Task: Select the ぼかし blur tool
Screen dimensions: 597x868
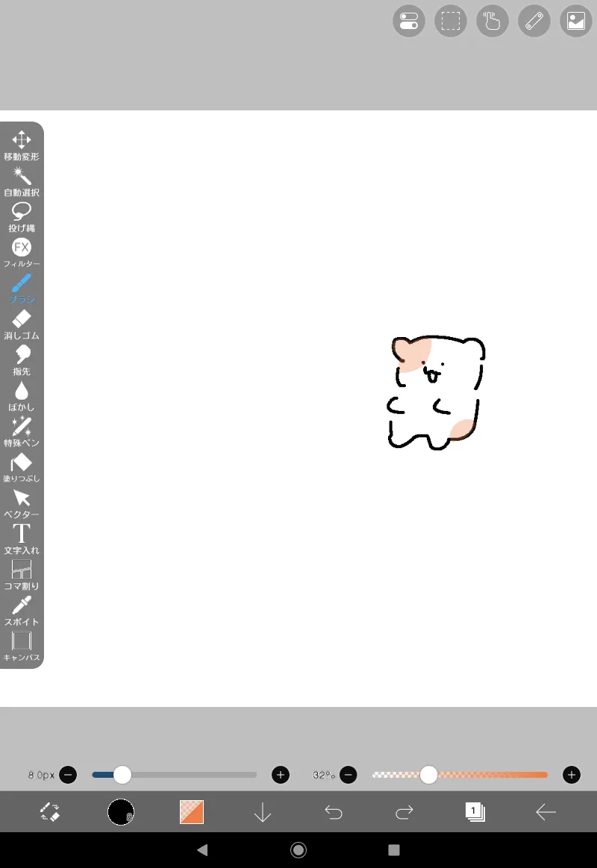Action: (x=22, y=396)
